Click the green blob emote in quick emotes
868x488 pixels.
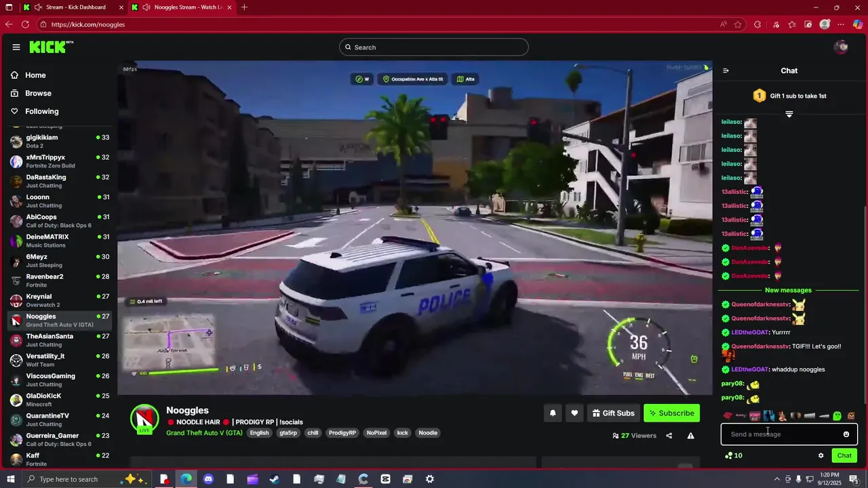tap(837, 415)
